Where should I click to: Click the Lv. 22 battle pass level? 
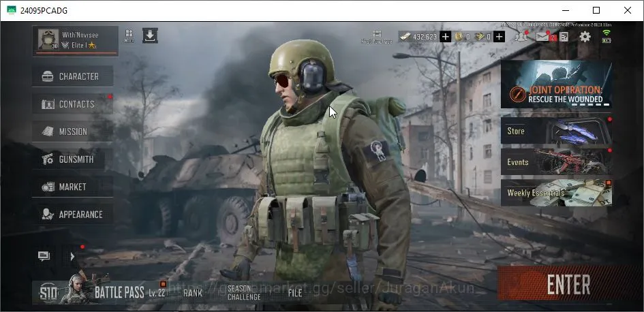pyautogui.click(x=157, y=293)
